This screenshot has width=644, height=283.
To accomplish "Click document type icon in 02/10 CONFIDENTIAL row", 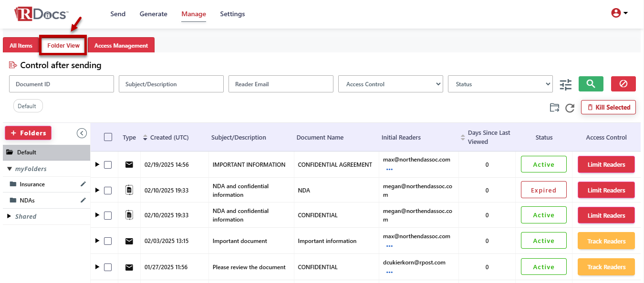I will (x=129, y=215).
